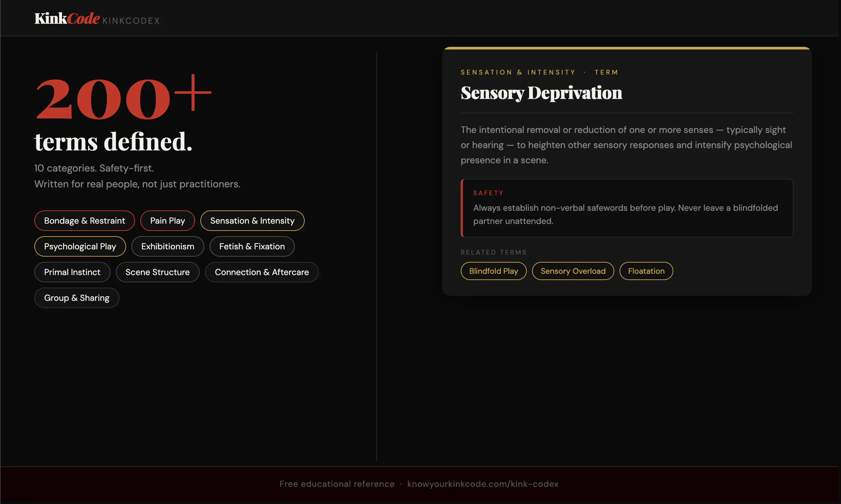
Task: Click the safety note about non-verbal safewords
Action: [625, 214]
